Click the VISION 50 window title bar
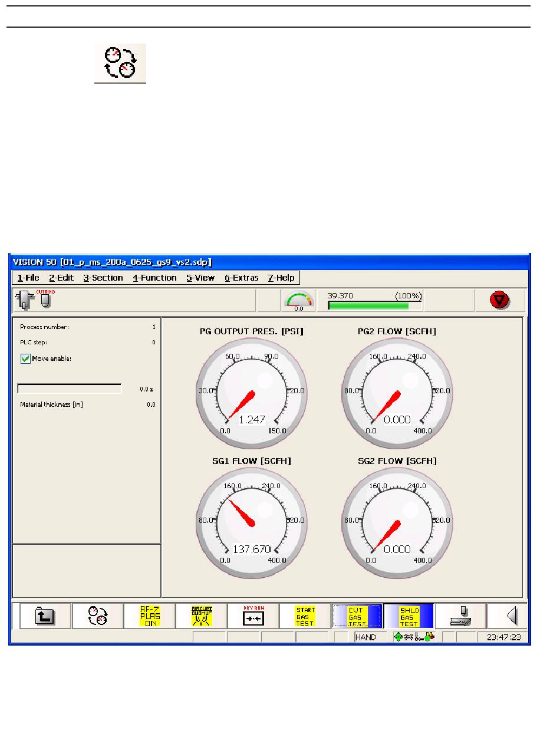Image resolution: width=560 pixels, height=747 pixels. (x=270, y=262)
